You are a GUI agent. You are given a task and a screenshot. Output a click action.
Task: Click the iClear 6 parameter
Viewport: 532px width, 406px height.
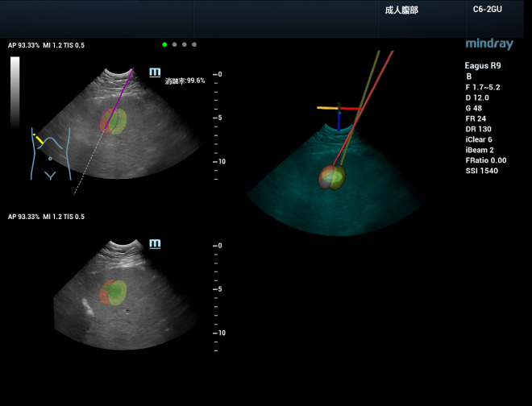click(480, 139)
